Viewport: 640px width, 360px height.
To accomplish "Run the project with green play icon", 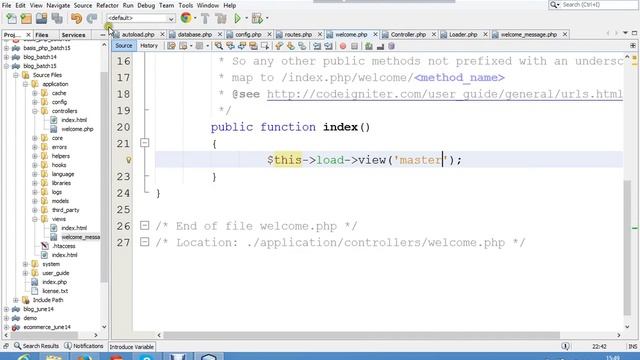I will coord(238,18).
